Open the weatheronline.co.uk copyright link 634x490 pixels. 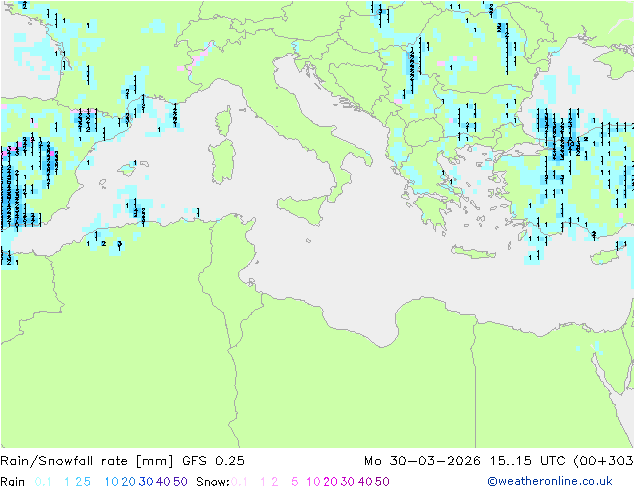(x=550, y=482)
